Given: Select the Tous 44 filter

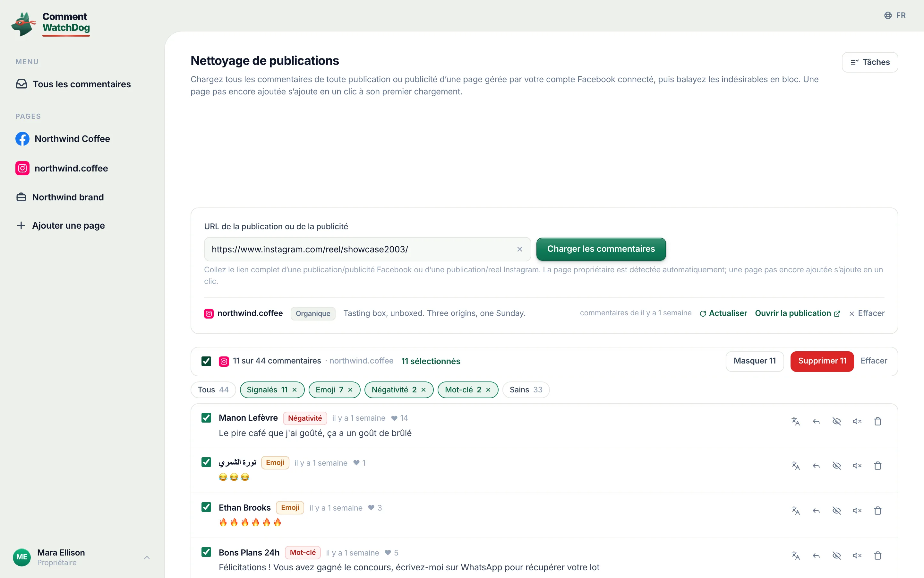Looking at the screenshot, I should coord(213,390).
